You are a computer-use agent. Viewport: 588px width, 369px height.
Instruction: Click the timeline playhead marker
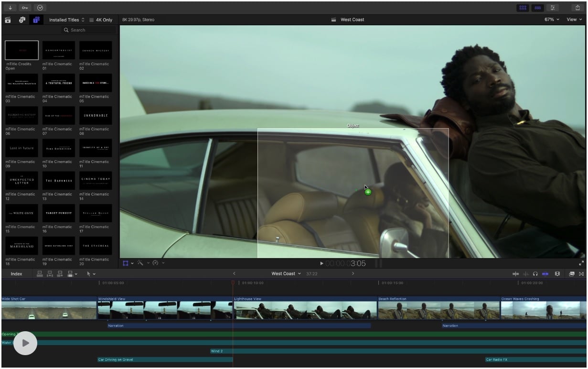(x=233, y=283)
